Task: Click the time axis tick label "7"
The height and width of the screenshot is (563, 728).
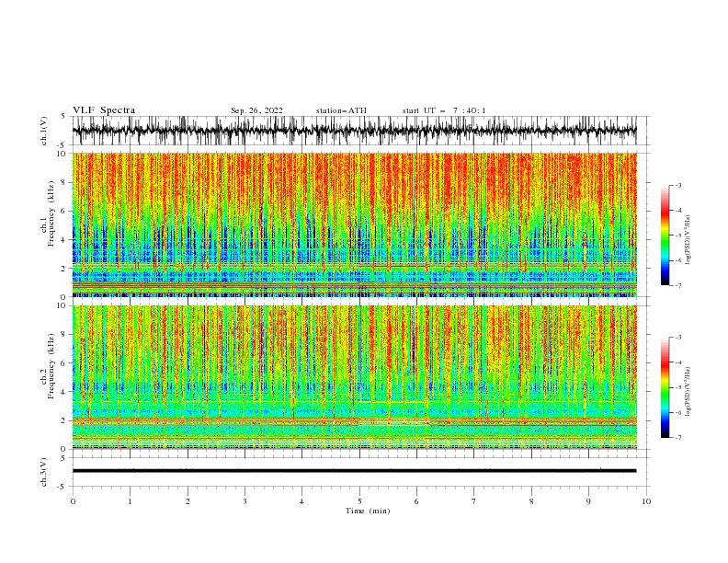Action: [474, 501]
